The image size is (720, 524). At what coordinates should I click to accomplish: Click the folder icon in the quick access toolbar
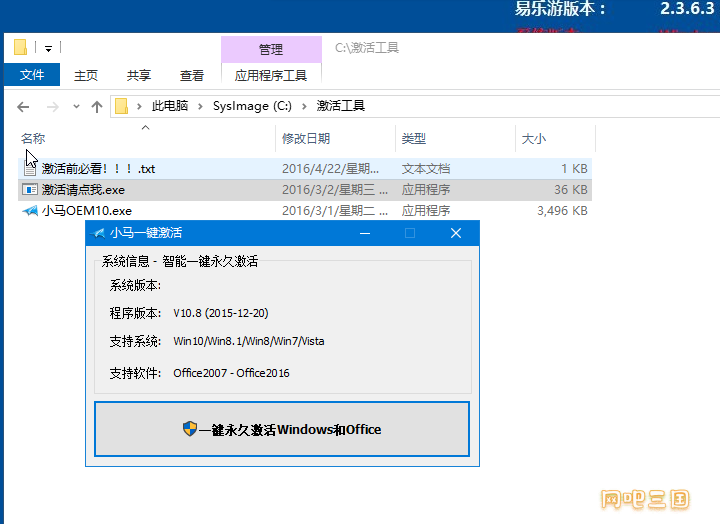tap(20, 47)
